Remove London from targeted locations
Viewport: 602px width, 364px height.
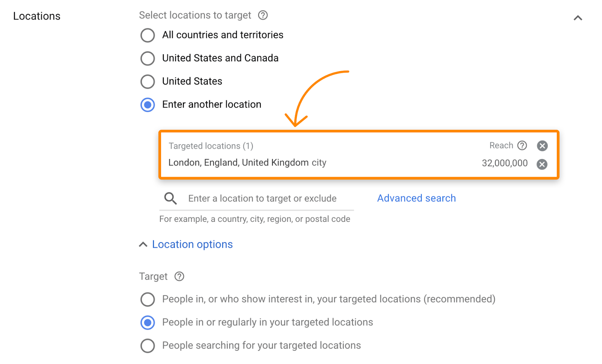click(x=542, y=164)
